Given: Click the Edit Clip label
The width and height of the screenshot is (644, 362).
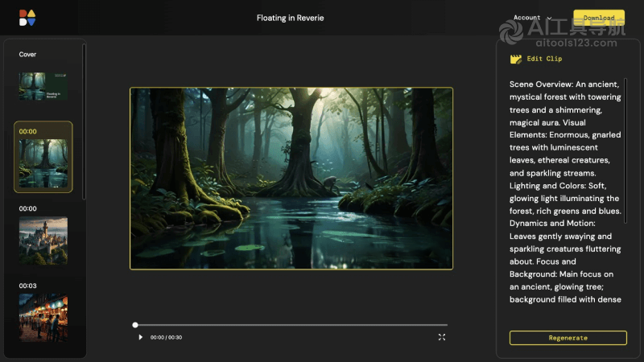Looking at the screenshot, I should [x=544, y=59].
